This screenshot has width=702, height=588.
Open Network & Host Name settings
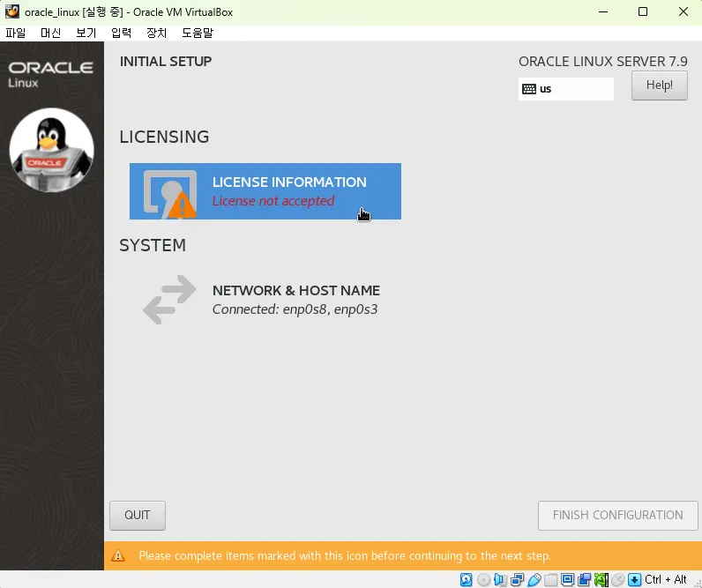[265, 300]
